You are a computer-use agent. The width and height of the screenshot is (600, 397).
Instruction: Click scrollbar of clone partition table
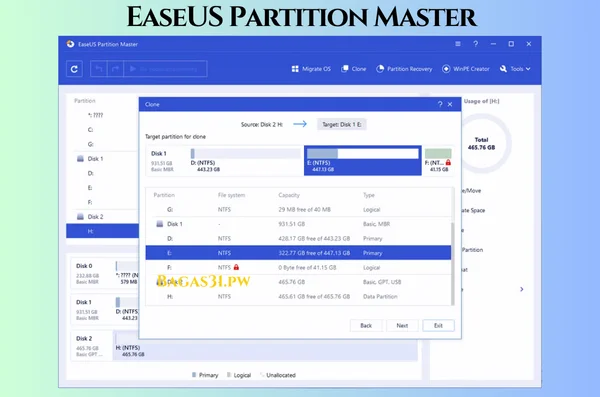click(x=453, y=264)
